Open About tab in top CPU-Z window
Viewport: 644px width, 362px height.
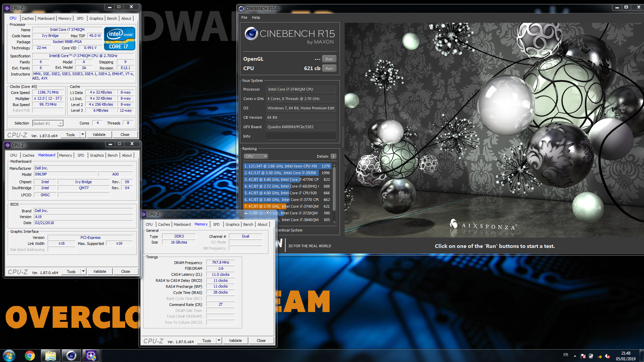(126, 18)
